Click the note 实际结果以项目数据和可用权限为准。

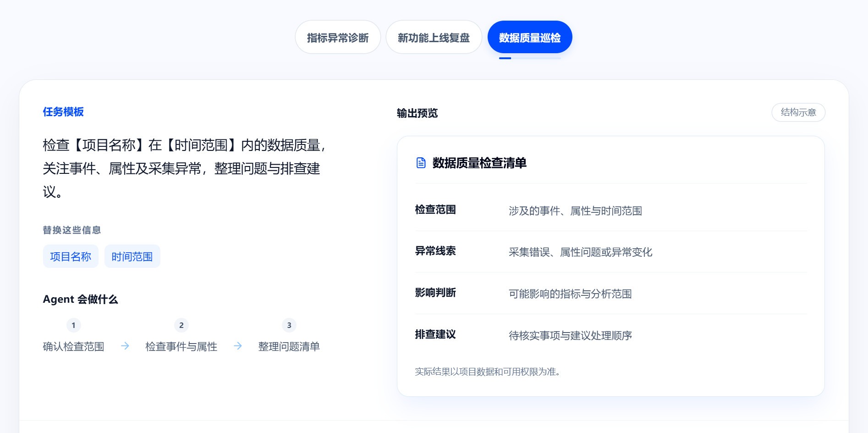(x=488, y=372)
